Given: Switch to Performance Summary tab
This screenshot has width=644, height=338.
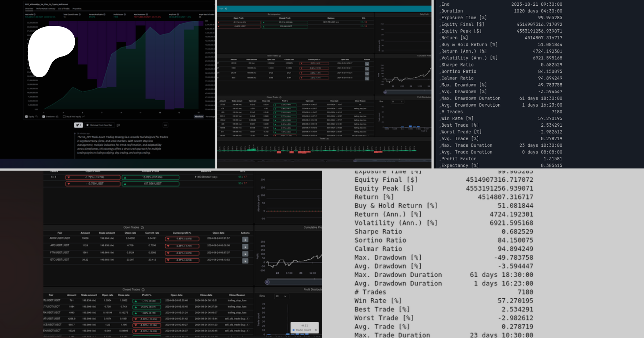Looking at the screenshot, I should 45,9.
